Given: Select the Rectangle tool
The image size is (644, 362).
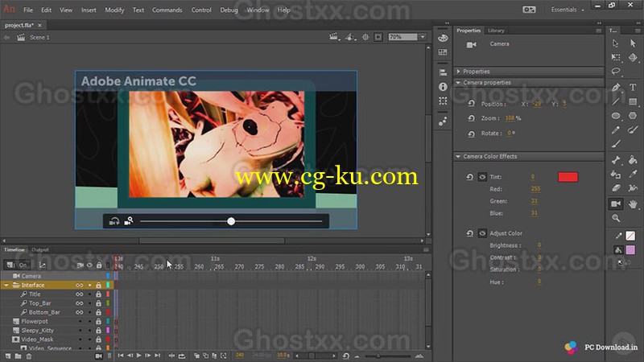Looking at the screenshot, I should [x=633, y=101].
